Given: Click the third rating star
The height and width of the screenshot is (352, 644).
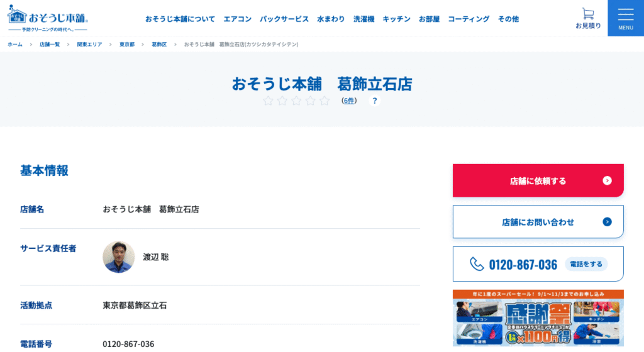Looking at the screenshot, I should 296,101.
